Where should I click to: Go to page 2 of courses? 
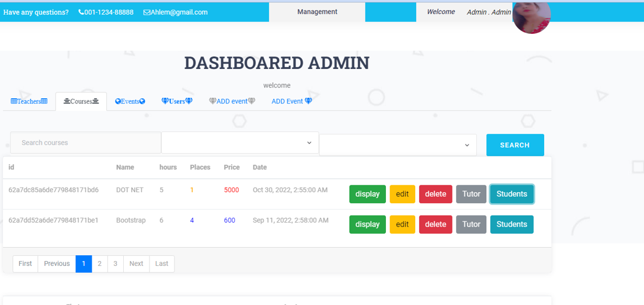[x=99, y=264]
